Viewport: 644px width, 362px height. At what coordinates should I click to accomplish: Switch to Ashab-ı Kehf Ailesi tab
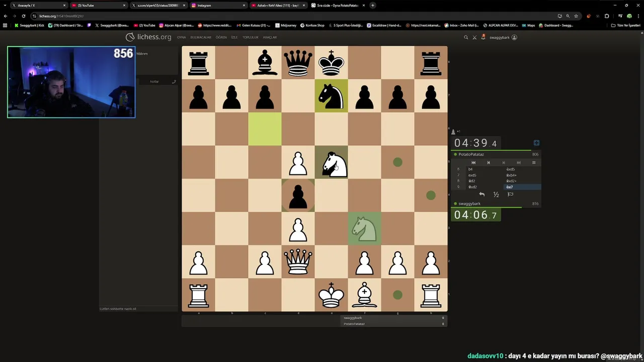pos(278,5)
